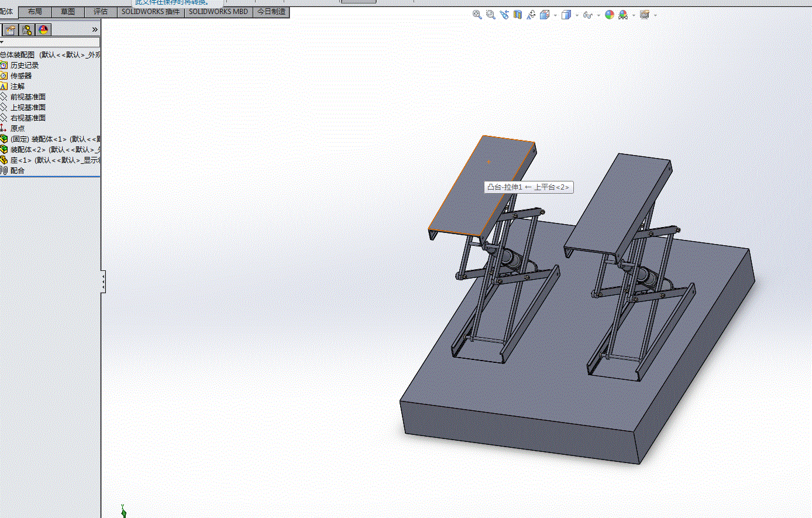The height and width of the screenshot is (518, 812).
Task: Click the Display Style cube icon
Action: click(x=566, y=15)
